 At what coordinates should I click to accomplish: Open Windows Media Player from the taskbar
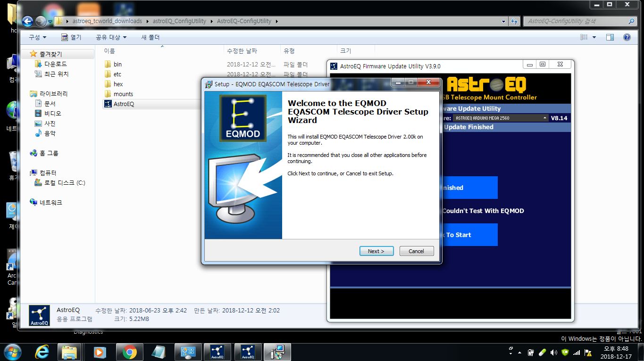coord(99,352)
